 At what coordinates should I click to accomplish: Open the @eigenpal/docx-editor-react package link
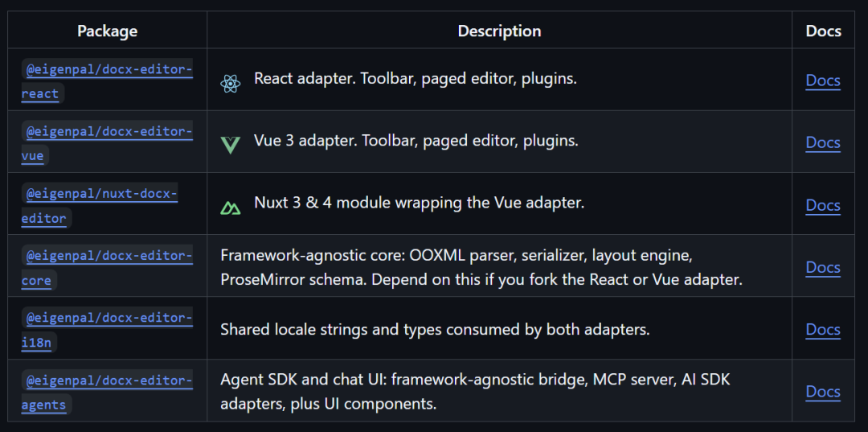(x=107, y=81)
